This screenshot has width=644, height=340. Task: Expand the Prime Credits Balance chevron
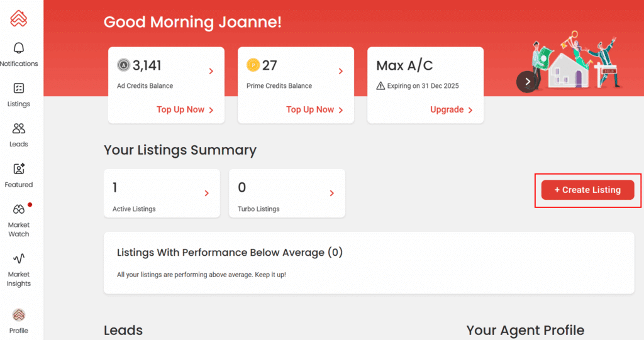[341, 72]
